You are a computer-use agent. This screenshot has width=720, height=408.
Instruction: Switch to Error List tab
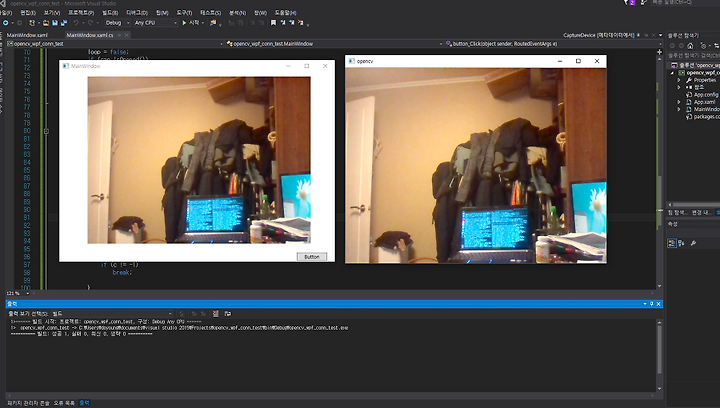coord(64,403)
